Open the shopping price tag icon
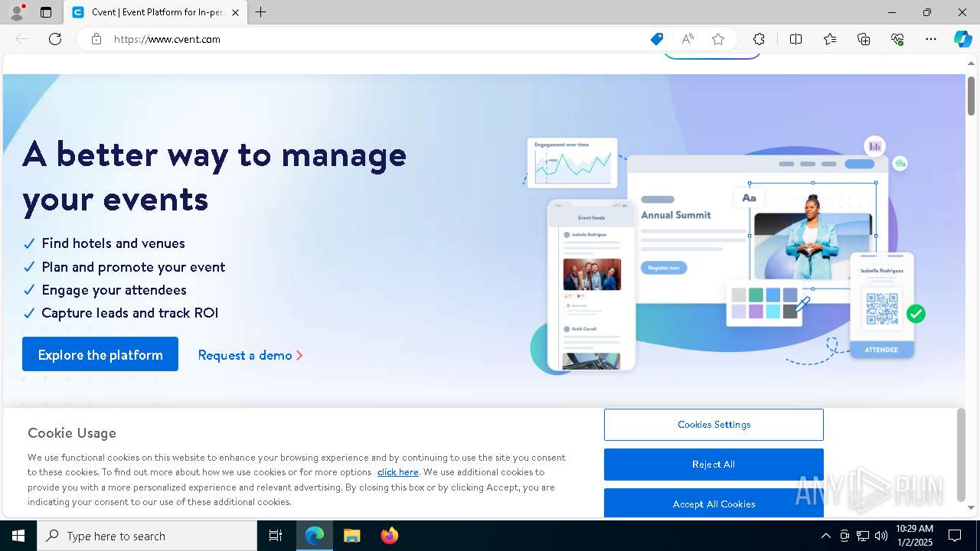 point(657,39)
